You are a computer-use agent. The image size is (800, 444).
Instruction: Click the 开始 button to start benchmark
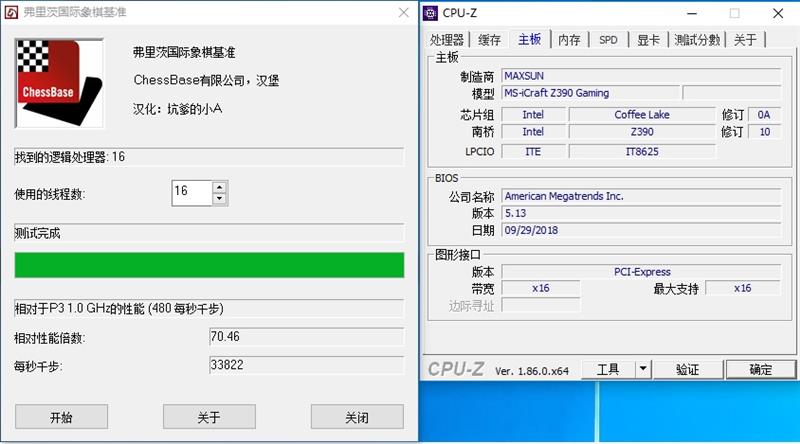(x=61, y=417)
